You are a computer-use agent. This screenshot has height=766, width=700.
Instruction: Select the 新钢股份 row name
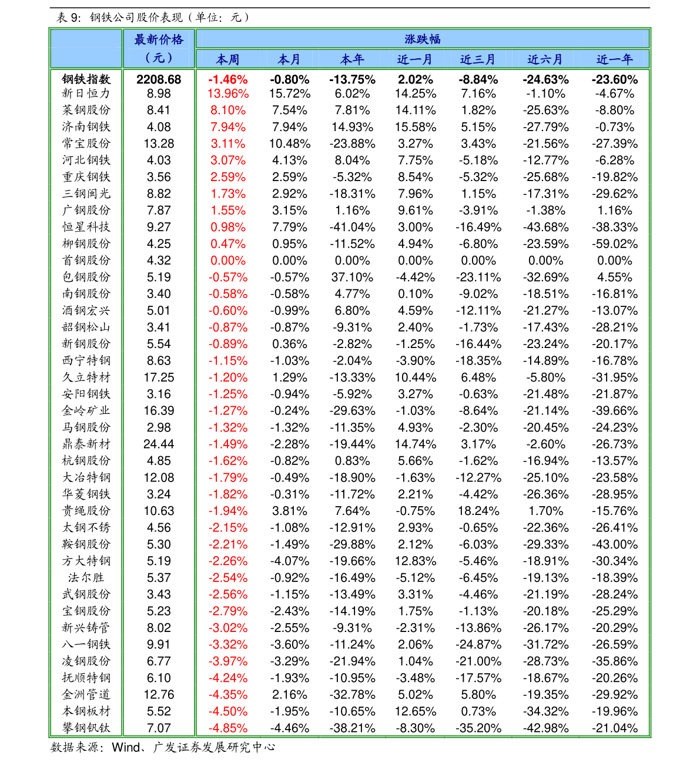coord(86,343)
